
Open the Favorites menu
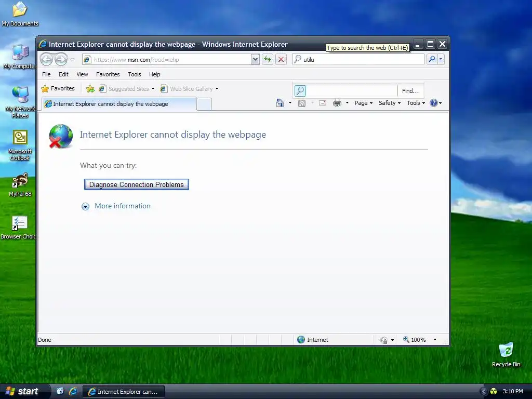[108, 74]
